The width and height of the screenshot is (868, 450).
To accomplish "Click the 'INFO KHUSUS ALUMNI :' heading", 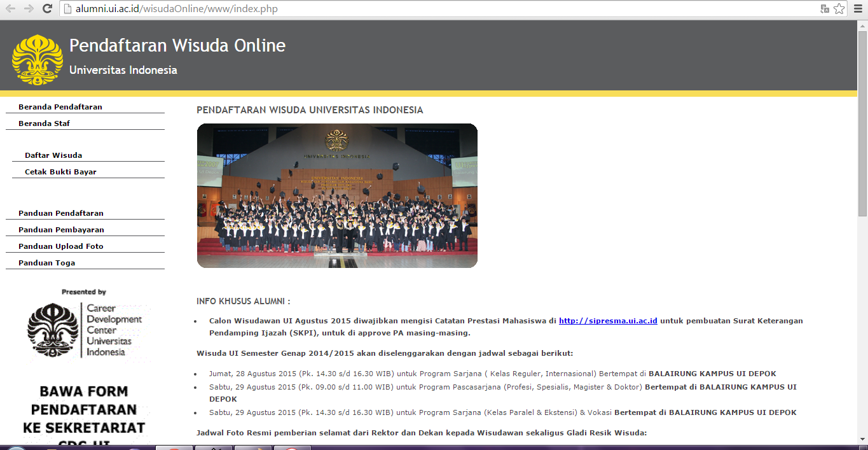I will tap(244, 301).
